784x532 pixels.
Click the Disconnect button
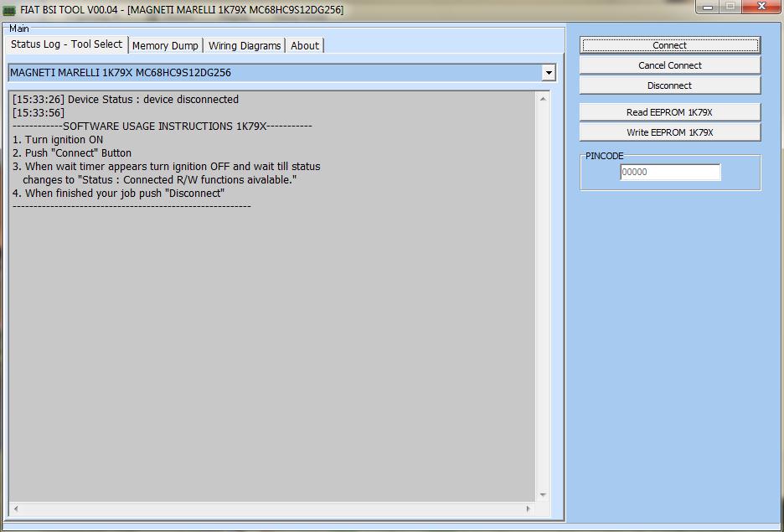click(x=670, y=85)
